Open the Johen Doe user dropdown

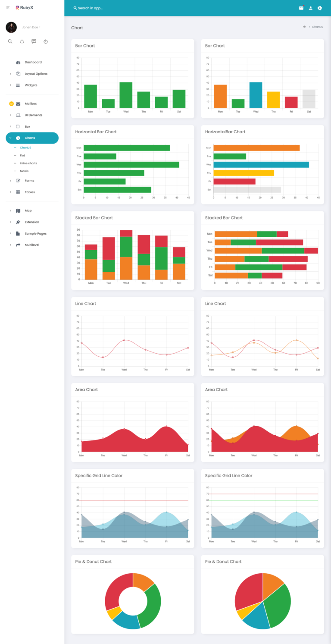31,27
